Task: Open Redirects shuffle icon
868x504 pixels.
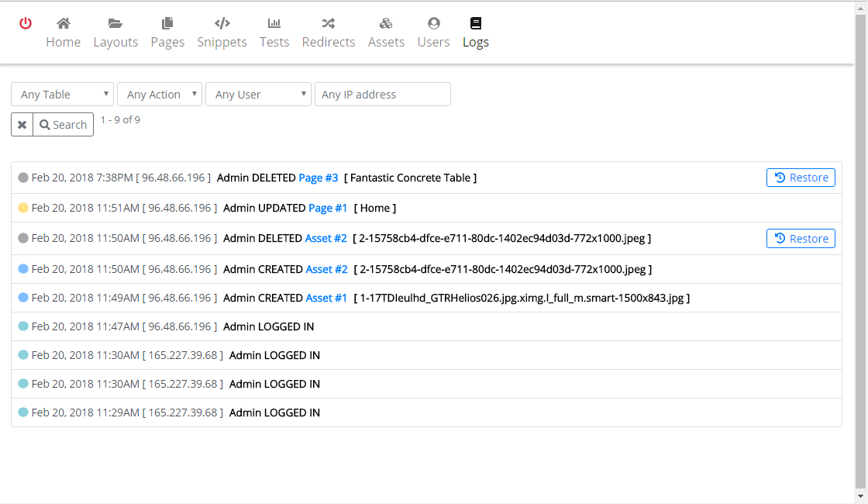Action: tap(329, 23)
